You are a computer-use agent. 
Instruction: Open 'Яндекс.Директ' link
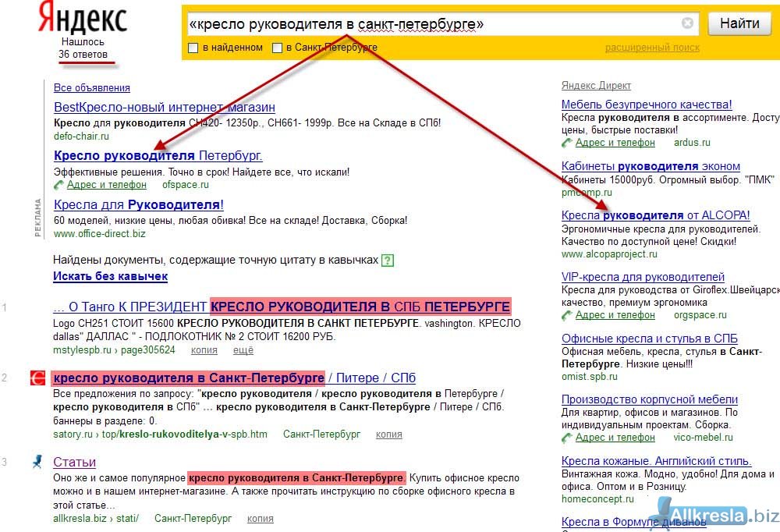[596, 86]
